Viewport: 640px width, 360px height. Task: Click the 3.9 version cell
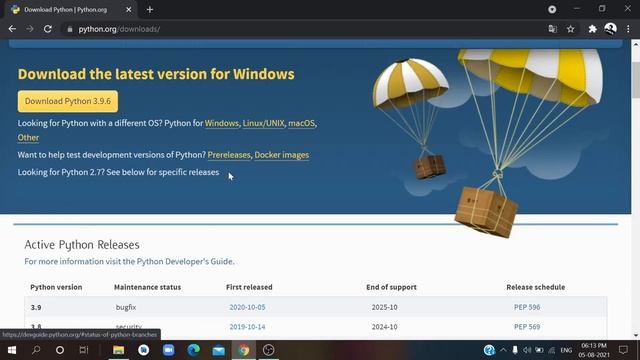coord(36,307)
